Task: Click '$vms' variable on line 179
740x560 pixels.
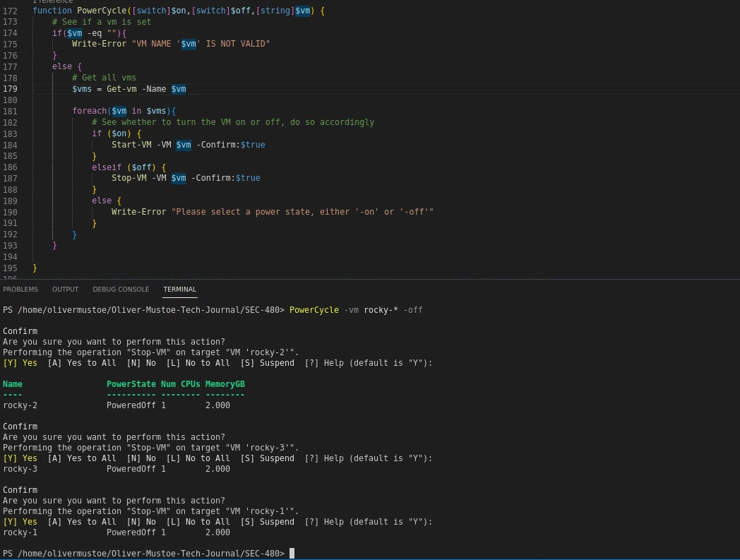Action: coord(82,89)
